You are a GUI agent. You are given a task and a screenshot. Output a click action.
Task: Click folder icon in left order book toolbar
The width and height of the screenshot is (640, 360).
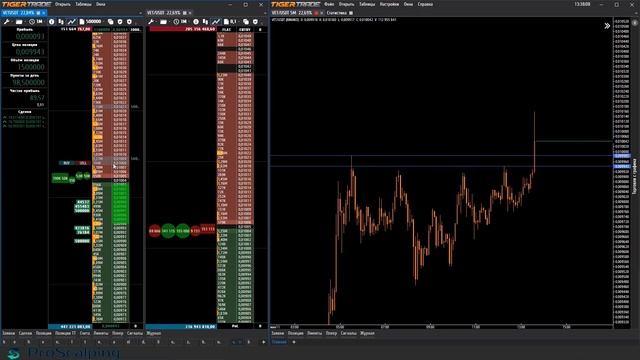(19, 22)
